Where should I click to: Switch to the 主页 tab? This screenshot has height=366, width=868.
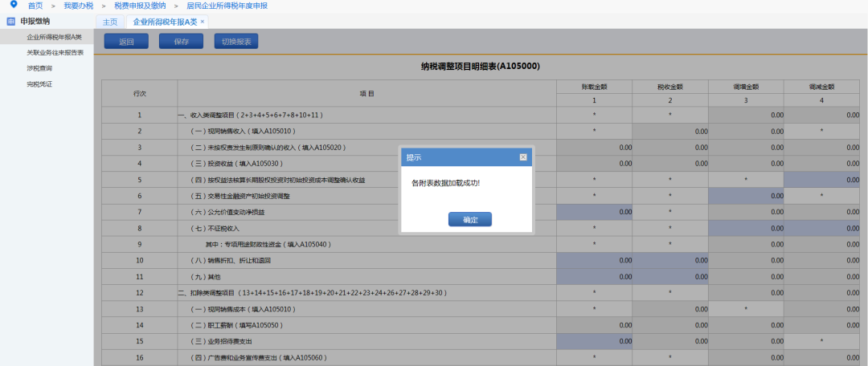coord(110,22)
